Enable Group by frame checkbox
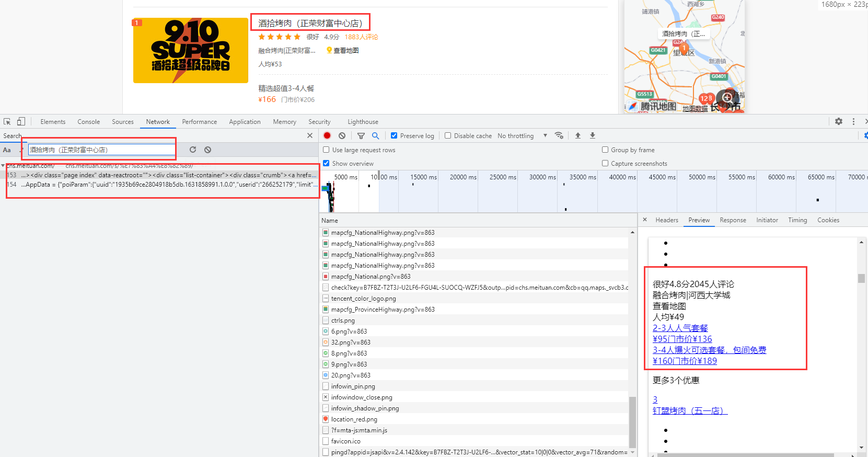Viewport: 868px width, 457px height. (605, 150)
